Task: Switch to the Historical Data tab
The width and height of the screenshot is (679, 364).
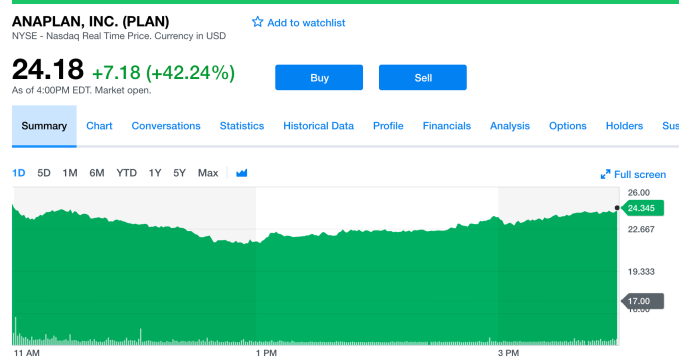Action: [x=318, y=126]
